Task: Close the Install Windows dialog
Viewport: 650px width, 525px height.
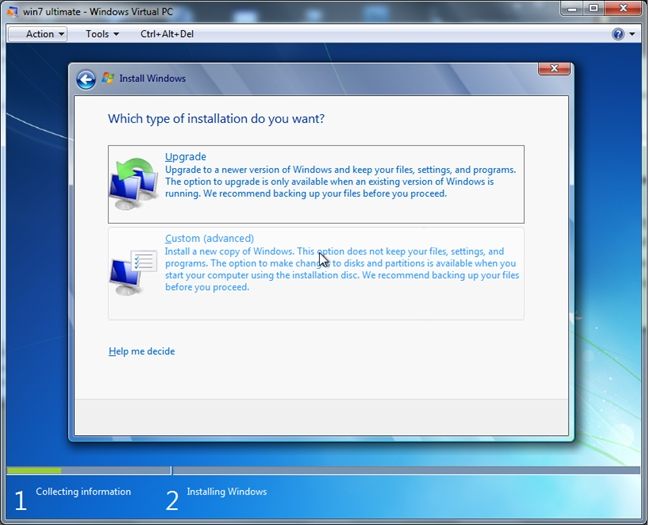Action: pyautogui.click(x=554, y=68)
